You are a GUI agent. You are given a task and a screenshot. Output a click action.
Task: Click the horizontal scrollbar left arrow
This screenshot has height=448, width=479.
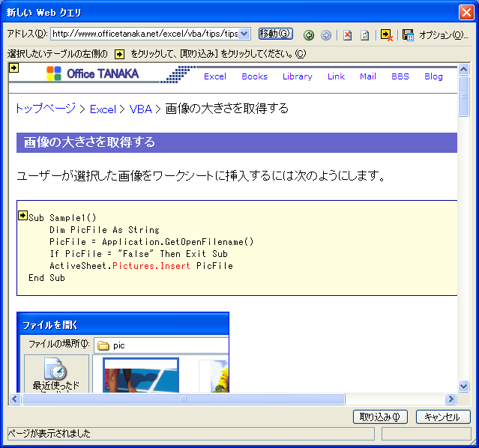point(15,399)
